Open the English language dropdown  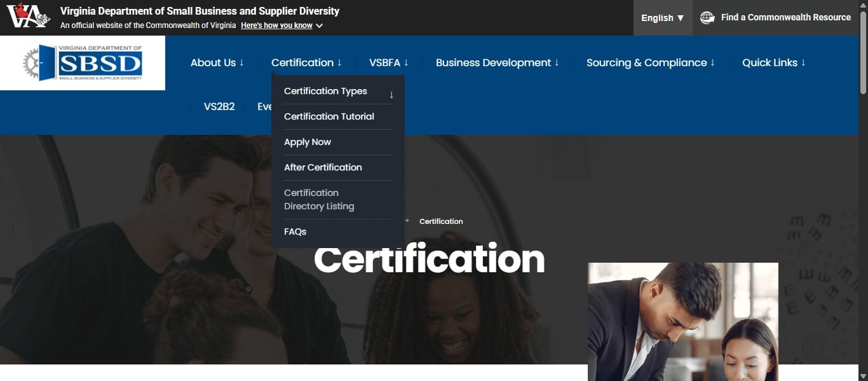point(663,18)
